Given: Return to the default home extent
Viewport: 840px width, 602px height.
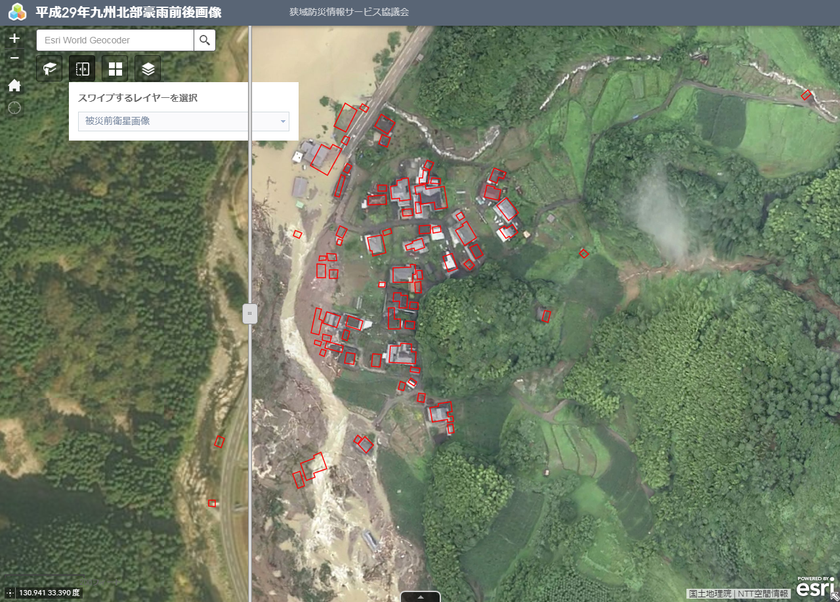Looking at the screenshot, I should [x=14, y=85].
